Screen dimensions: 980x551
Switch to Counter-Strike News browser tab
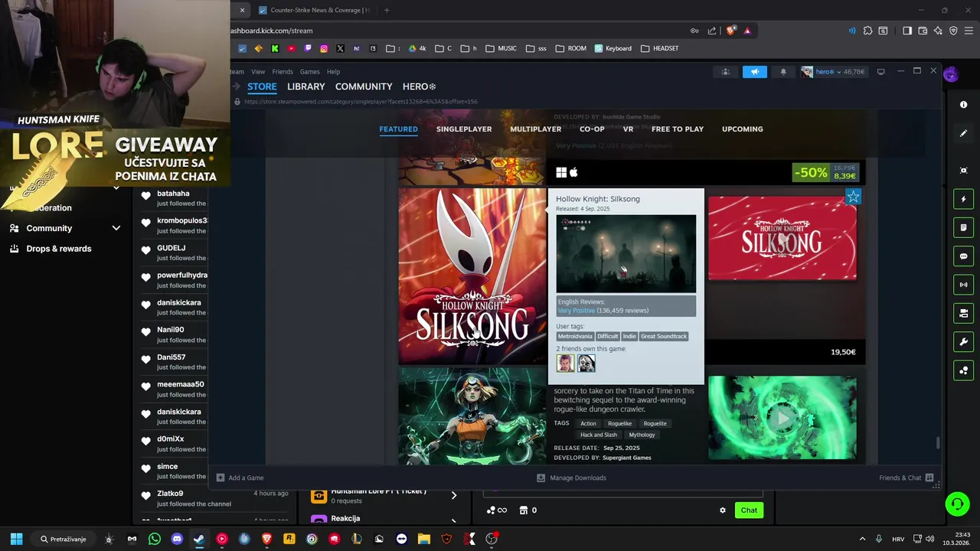pos(314,10)
